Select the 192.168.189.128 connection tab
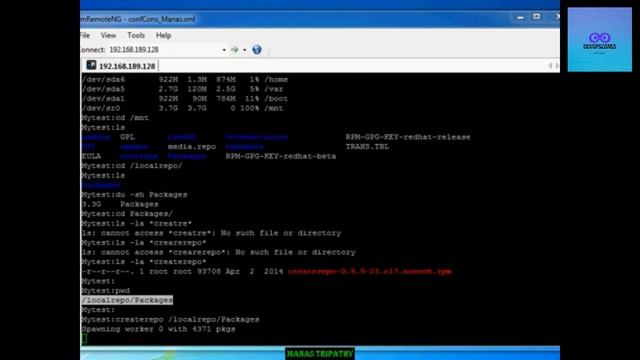The width and height of the screenshot is (640, 360). 121,66
